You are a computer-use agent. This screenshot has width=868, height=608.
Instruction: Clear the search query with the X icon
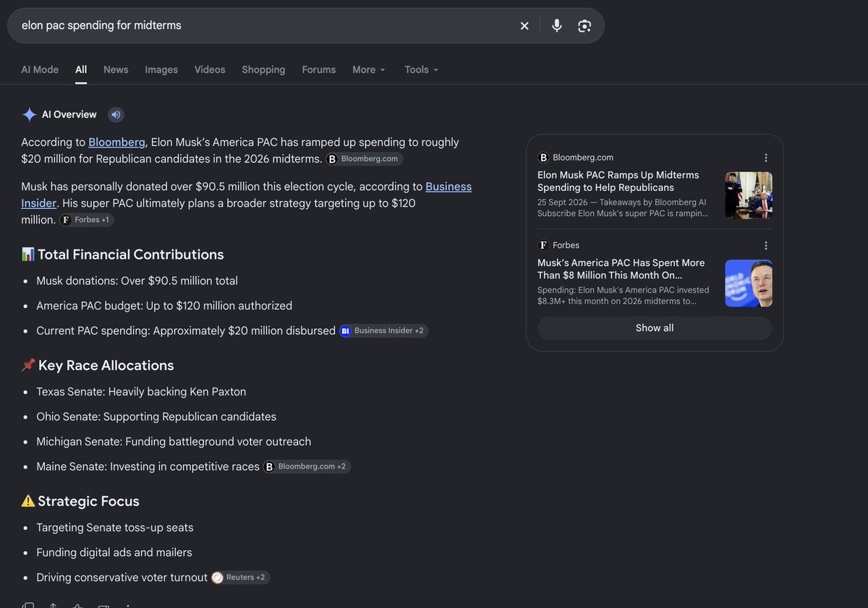524,26
